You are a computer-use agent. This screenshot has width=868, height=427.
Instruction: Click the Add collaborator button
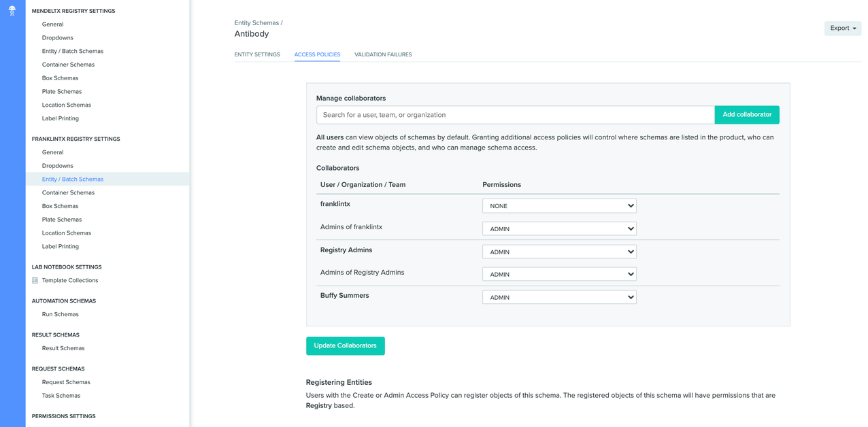pos(746,115)
